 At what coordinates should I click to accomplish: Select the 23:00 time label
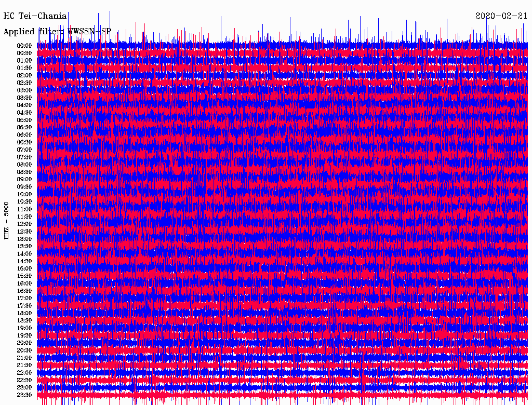pos(24,387)
